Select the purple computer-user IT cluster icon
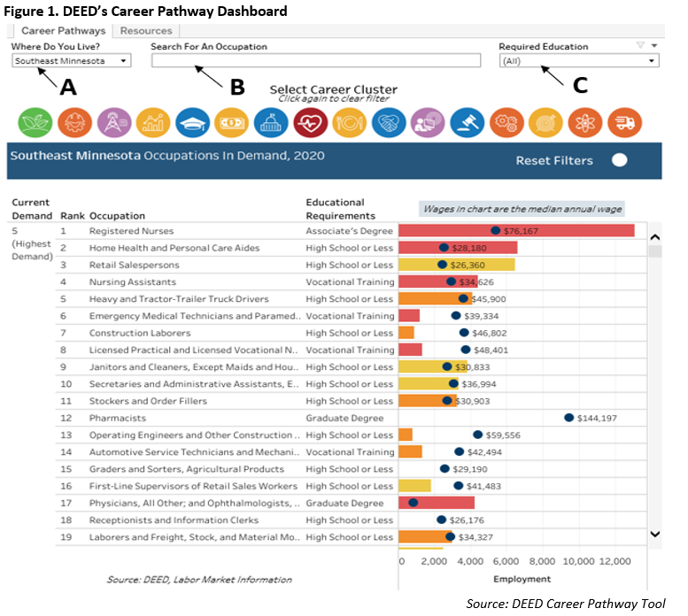Image resolution: width=688 pixels, height=616 pixels. coord(428,123)
